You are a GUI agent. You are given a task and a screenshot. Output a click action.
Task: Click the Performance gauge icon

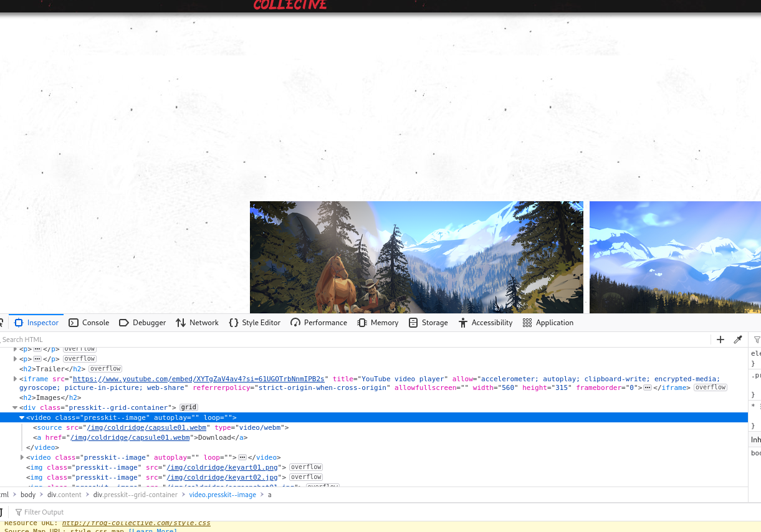click(x=295, y=323)
